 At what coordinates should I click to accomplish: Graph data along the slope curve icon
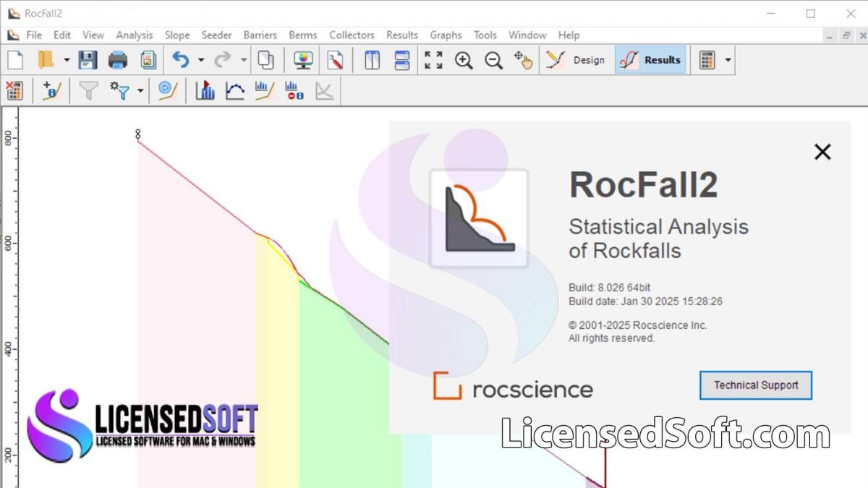click(235, 90)
